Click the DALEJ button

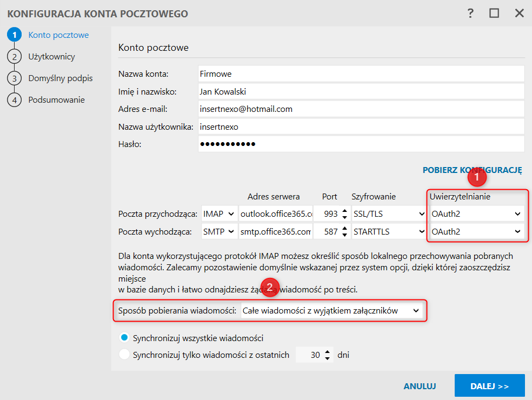click(489, 386)
